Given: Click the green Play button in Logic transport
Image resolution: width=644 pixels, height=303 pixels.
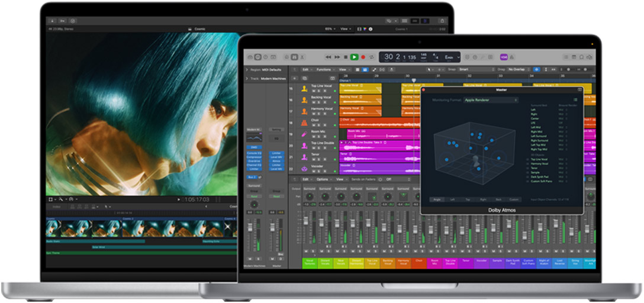Looking at the screenshot, I should tap(354, 57).
